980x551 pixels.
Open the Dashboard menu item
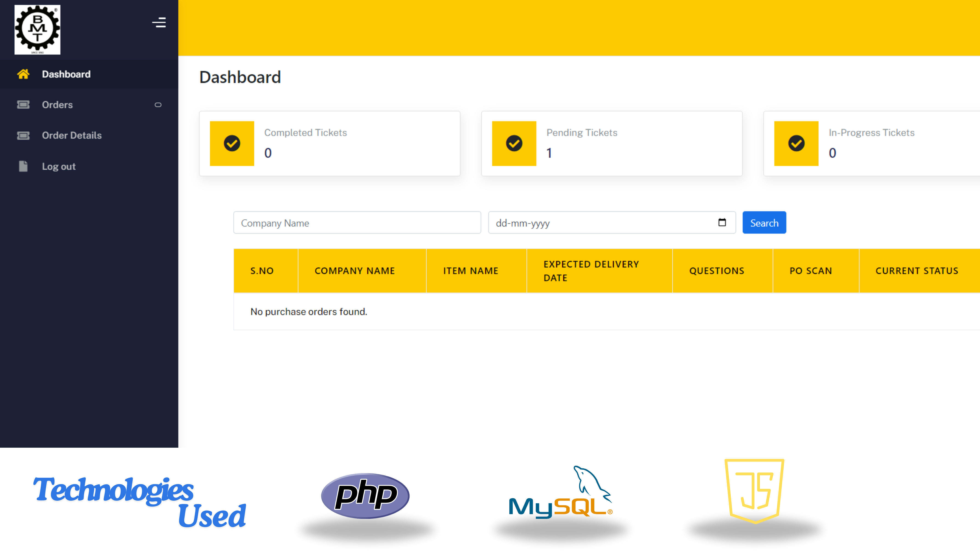click(x=66, y=74)
